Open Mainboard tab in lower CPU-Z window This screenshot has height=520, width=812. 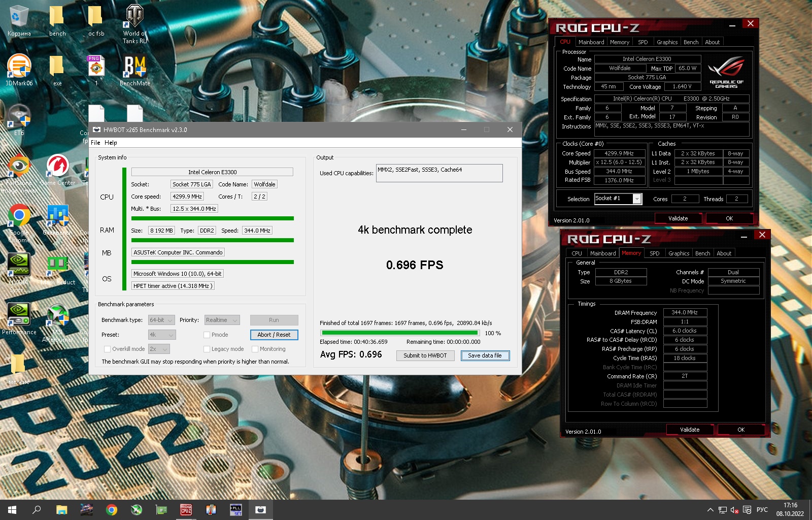click(x=603, y=253)
